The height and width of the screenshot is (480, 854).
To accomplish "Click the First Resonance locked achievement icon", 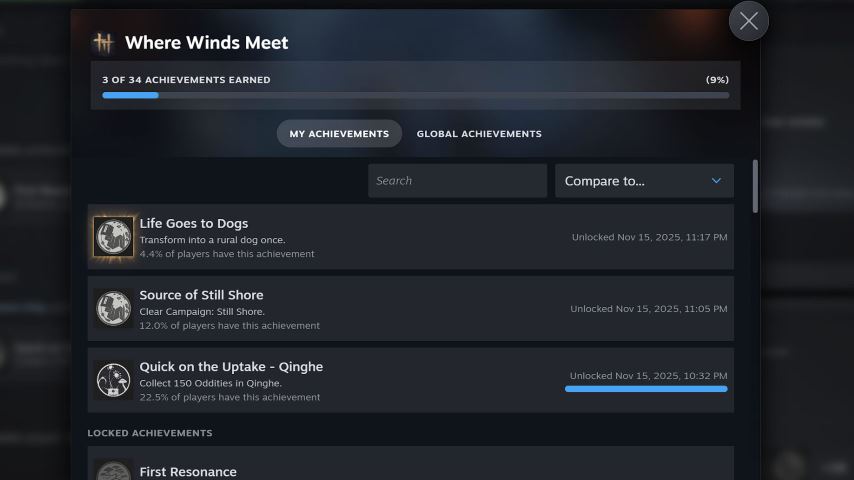I will 113,471.
